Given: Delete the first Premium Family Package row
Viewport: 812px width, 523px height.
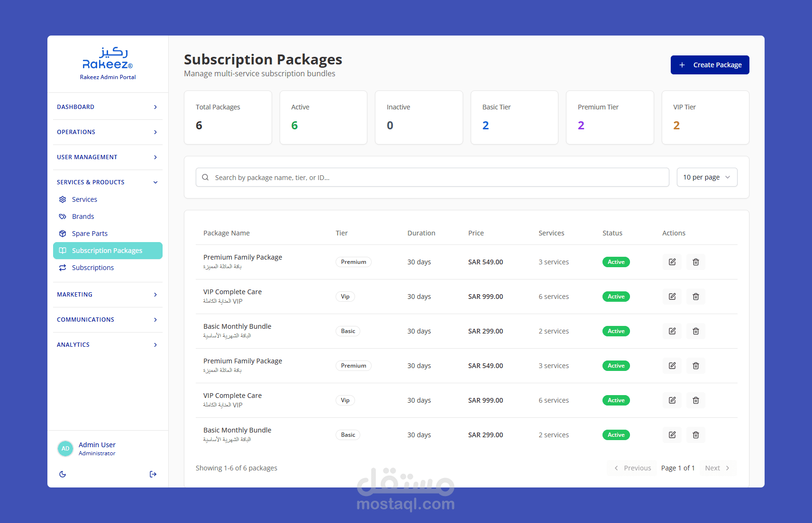Looking at the screenshot, I should pyautogui.click(x=696, y=262).
